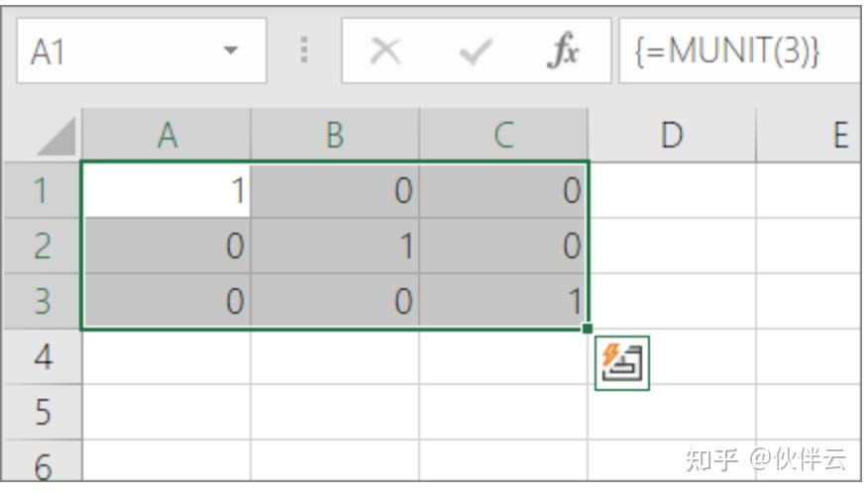The height and width of the screenshot is (493, 868).
Task: Click the formula bar resize dots handle
Action: (304, 50)
